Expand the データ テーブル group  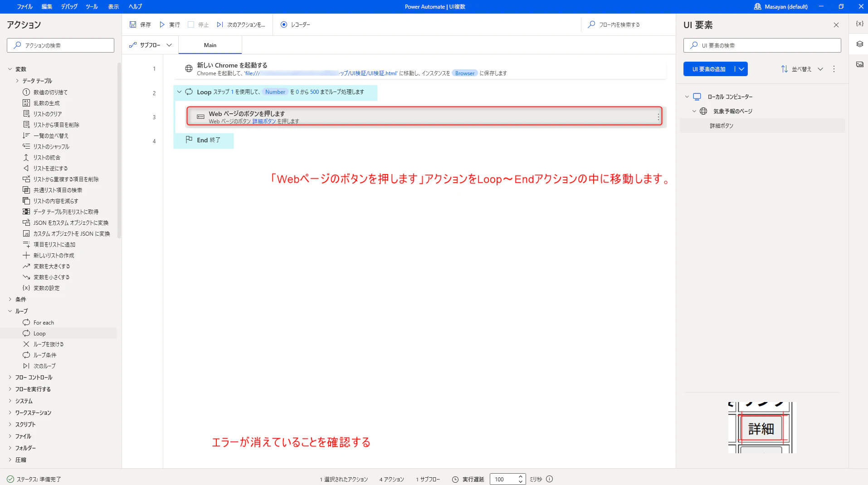(17, 81)
